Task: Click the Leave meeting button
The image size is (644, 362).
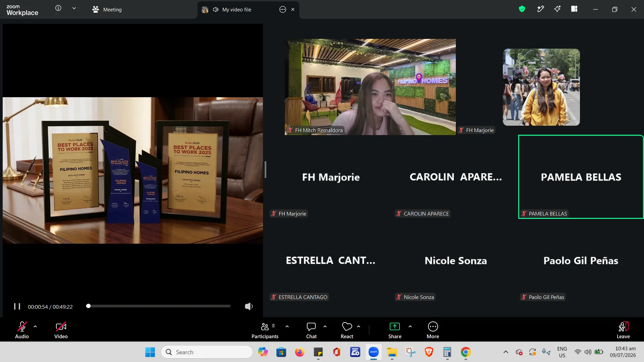Action: (623, 330)
